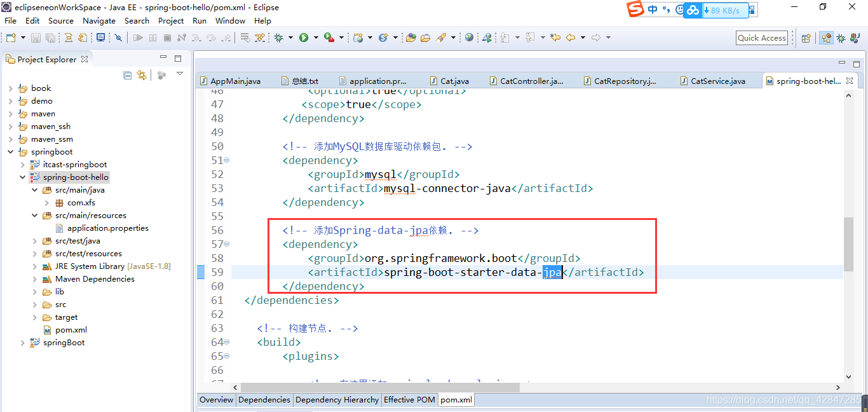Click the Collapse All icon in Project Explorer
This screenshot has width=868, height=412.
(x=127, y=75)
